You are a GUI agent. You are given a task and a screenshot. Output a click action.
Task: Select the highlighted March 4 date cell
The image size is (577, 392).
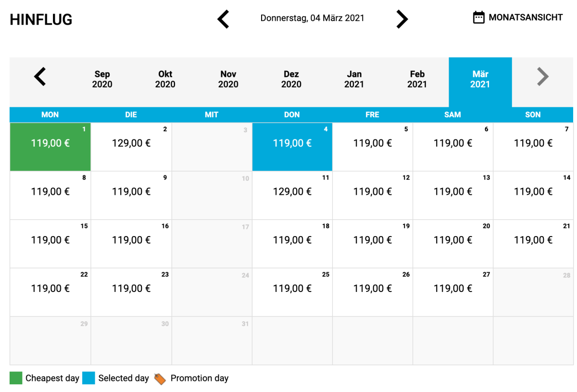292,147
